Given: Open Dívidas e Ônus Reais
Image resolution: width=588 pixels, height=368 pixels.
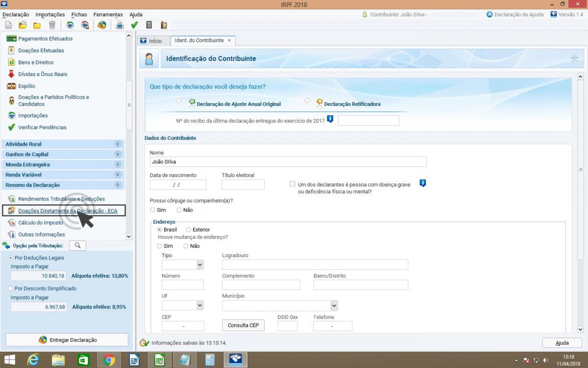Looking at the screenshot, I should tap(43, 74).
